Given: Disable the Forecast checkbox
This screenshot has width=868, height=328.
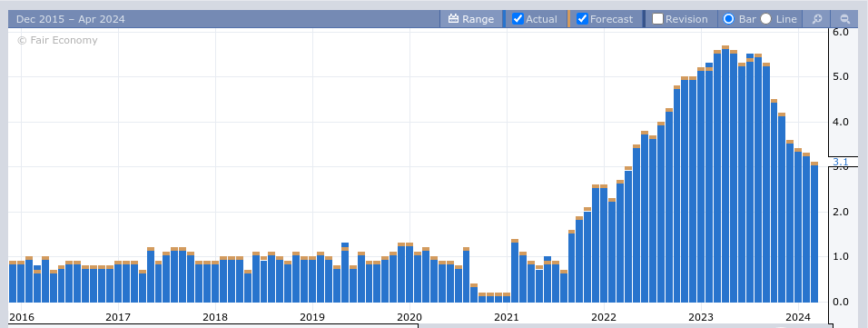Looking at the screenshot, I should [582, 19].
